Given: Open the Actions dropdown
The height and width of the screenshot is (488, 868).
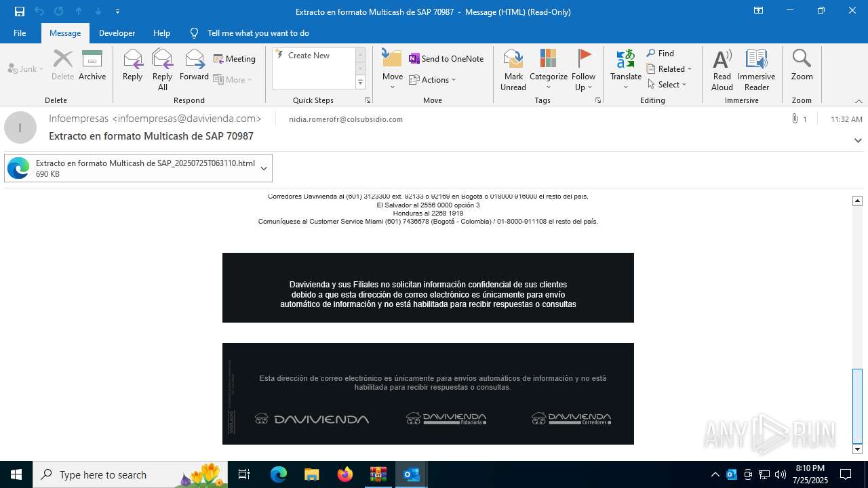Looking at the screenshot, I should (433, 79).
